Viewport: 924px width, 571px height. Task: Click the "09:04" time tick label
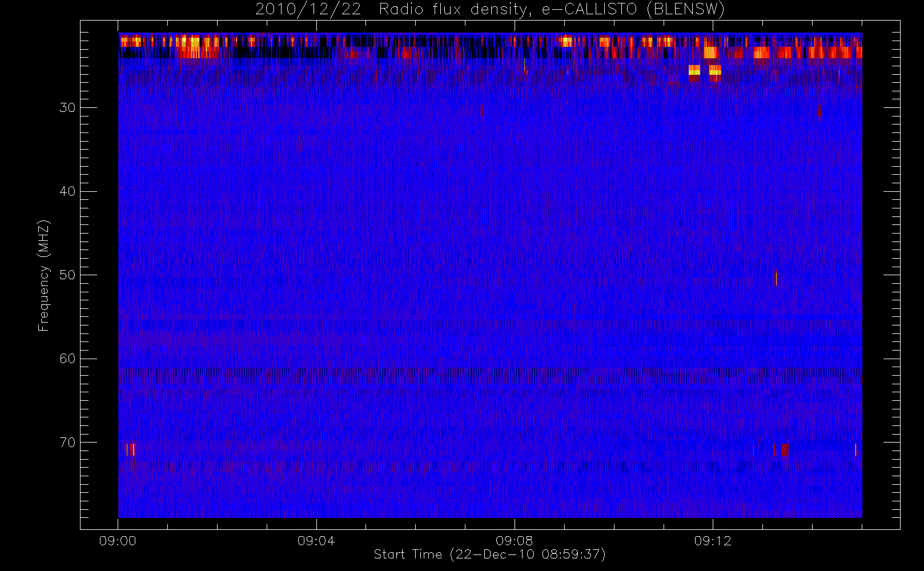click(316, 541)
